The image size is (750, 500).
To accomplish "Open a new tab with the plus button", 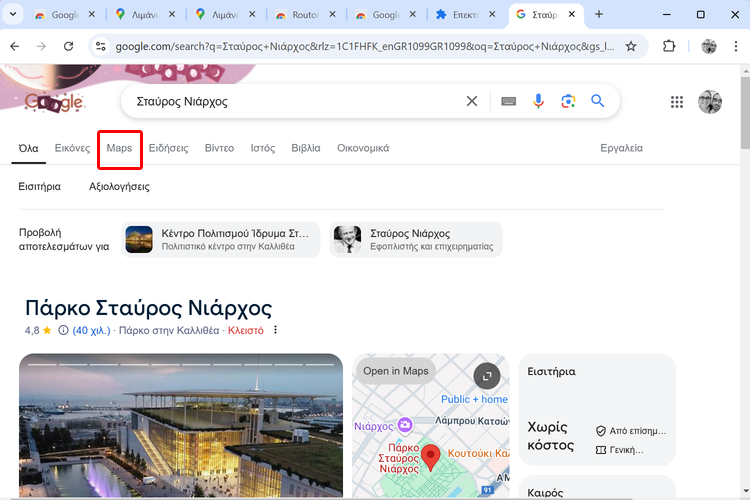I will tap(599, 14).
